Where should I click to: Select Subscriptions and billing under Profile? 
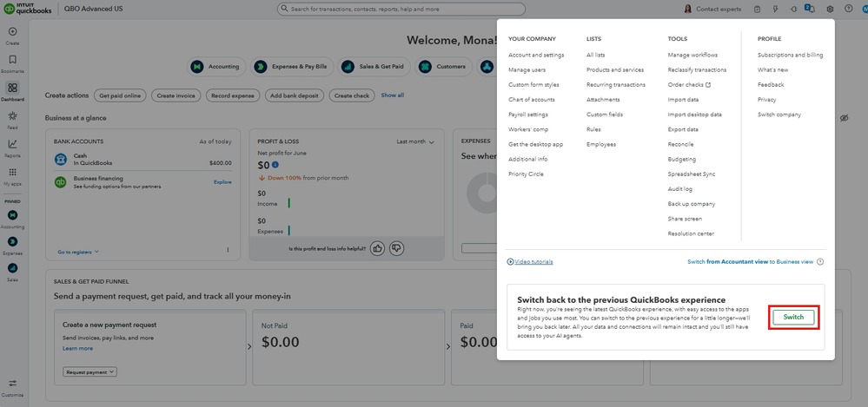pyautogui.click(x=790, y=55)
